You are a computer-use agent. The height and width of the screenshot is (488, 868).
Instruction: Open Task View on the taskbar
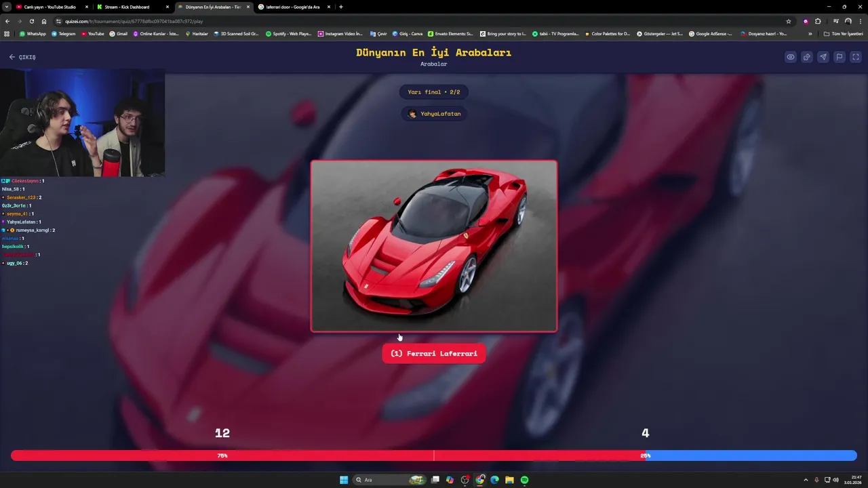click(435, 480)
